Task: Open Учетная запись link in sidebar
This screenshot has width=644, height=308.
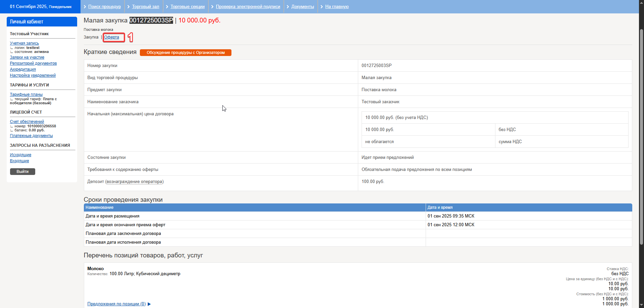Action: (24, 43)
